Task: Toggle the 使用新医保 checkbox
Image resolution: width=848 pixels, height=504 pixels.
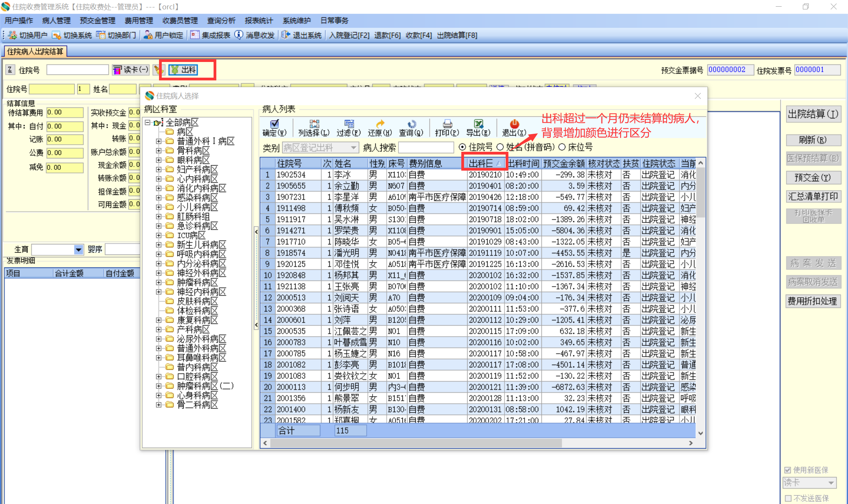Action: point(788,470)
